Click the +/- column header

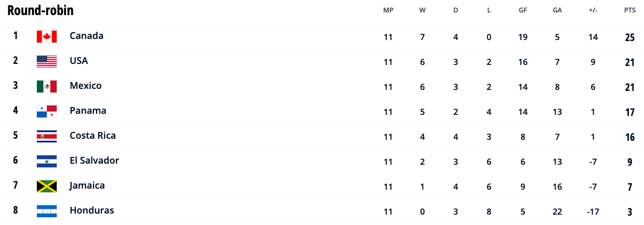pos(593,10)
